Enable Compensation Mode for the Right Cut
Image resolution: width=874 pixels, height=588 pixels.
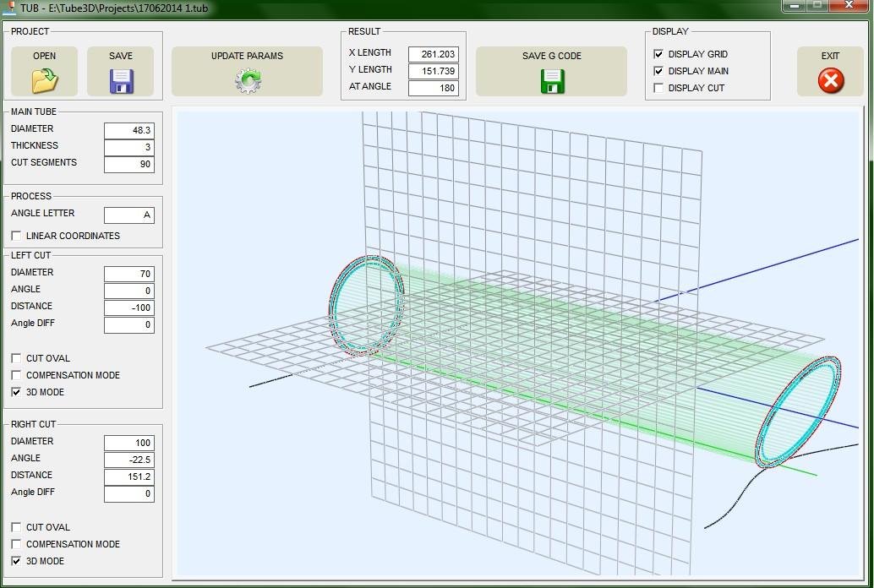pyautogui.click(x=14, y=544)
